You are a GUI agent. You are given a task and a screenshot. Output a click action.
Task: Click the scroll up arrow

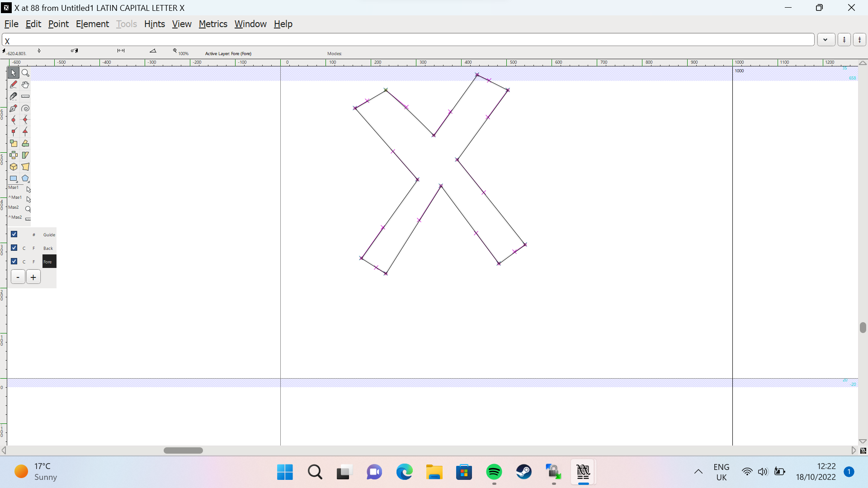point(863,63)
